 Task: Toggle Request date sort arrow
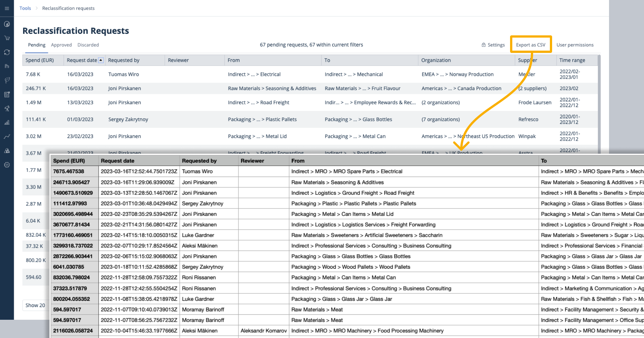coord(100,60)
